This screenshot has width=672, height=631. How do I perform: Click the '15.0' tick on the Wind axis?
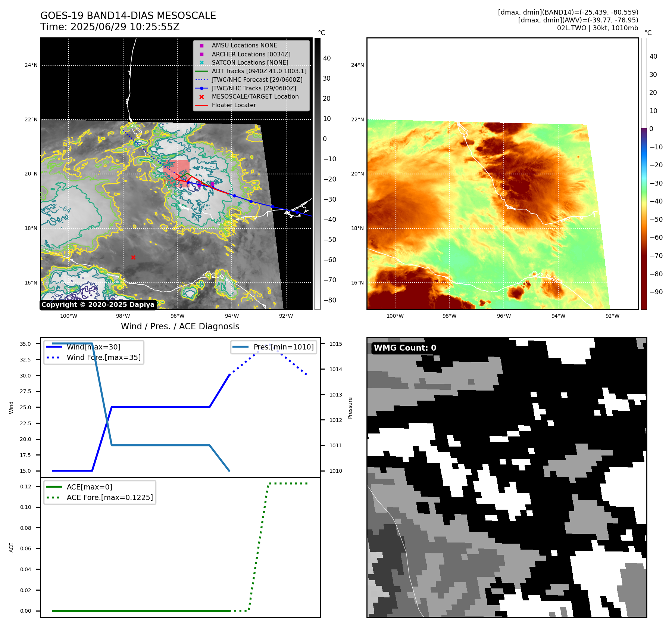[x=25, y=471]
